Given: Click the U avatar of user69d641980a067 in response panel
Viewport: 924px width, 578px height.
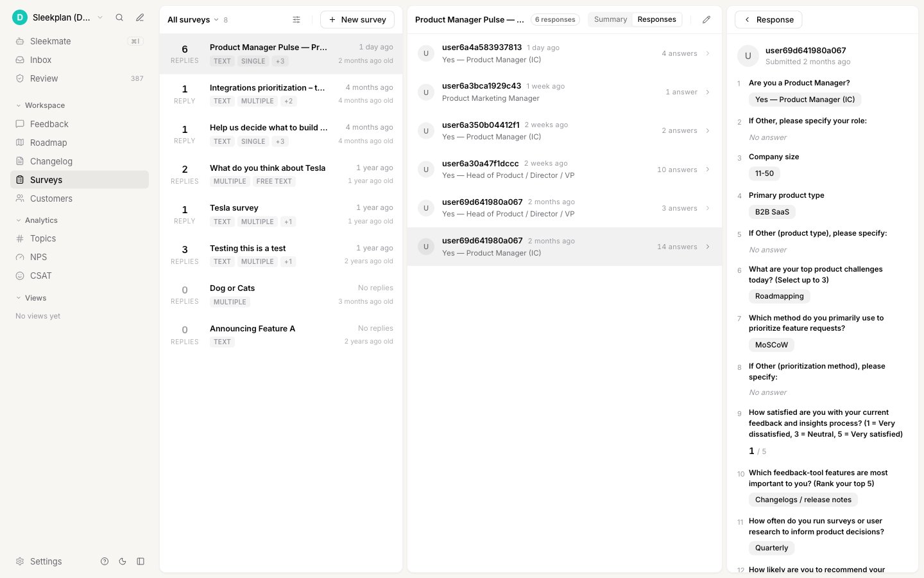Looking at the screenshot, I should pos(748,56).
